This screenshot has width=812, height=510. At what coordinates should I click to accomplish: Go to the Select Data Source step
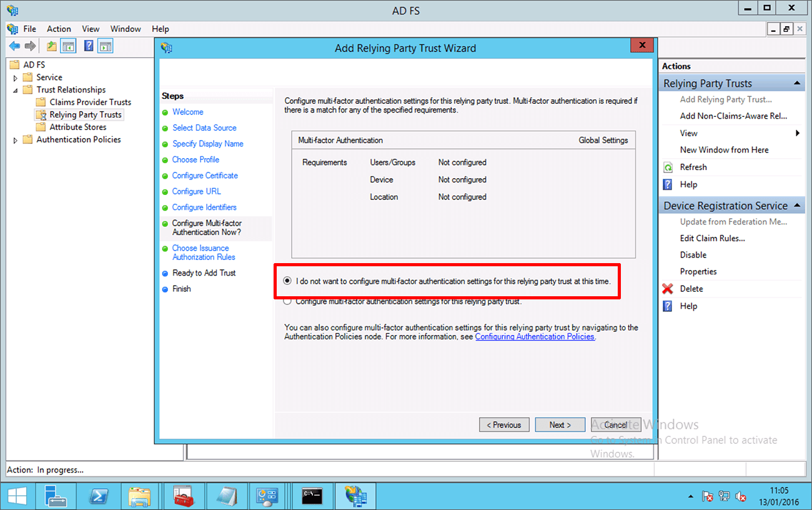tap(204, 127)
